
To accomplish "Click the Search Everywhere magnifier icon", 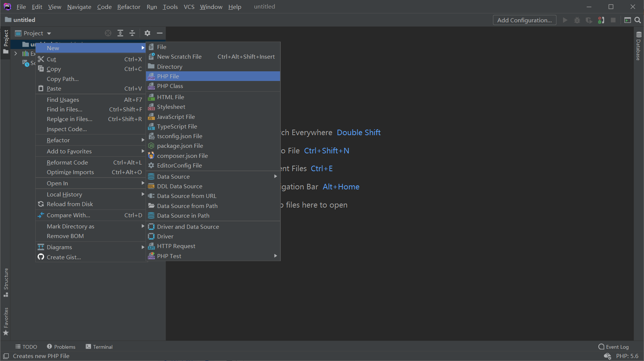I will click(638, 20).
